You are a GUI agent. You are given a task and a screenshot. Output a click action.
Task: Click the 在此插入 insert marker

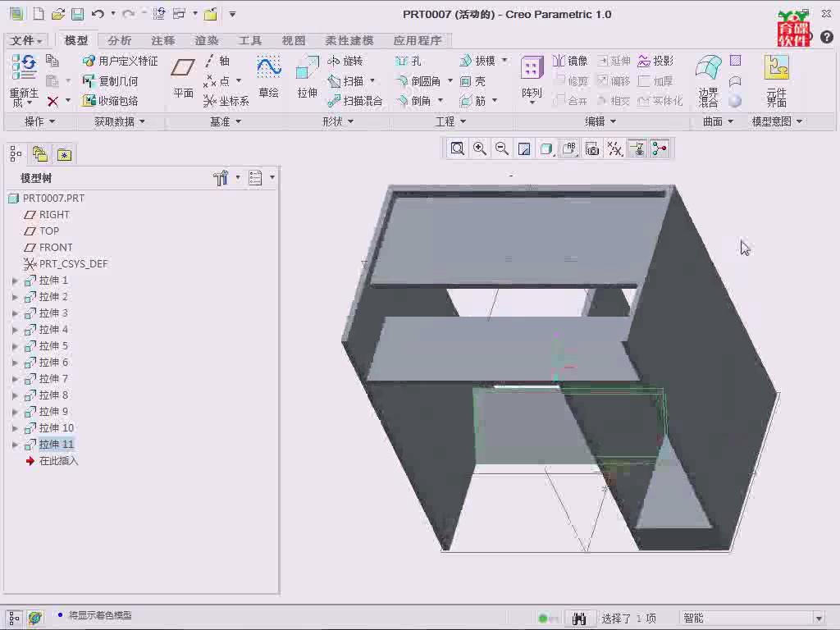pyautogui.click(x=58, y=461)
